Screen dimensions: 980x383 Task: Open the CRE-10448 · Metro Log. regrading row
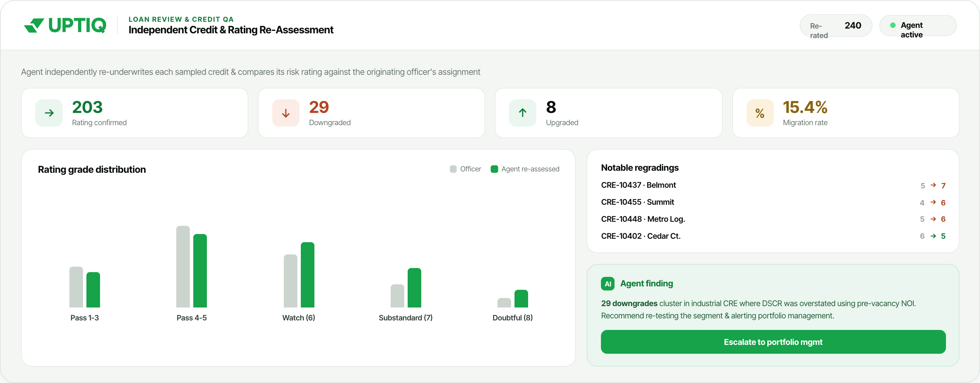773,219
